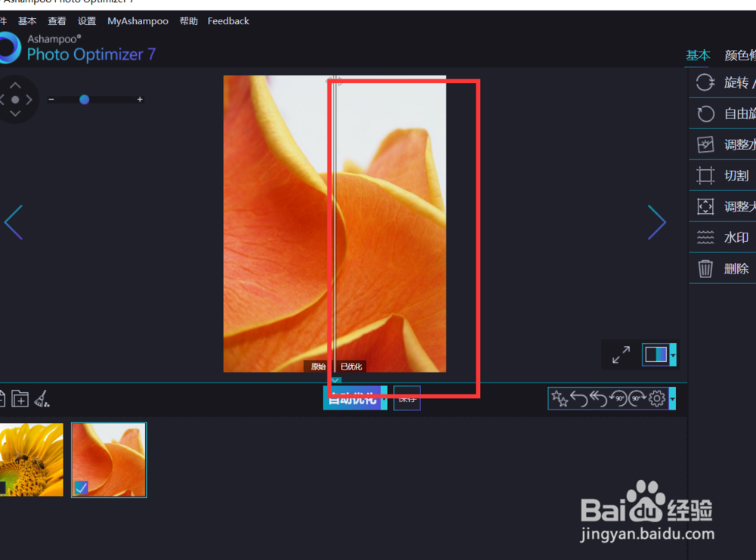This screenshot has height=560, width=756.
Task: Check the sunflower thumbnail checkbox
Action: click(x=2, y=487)
